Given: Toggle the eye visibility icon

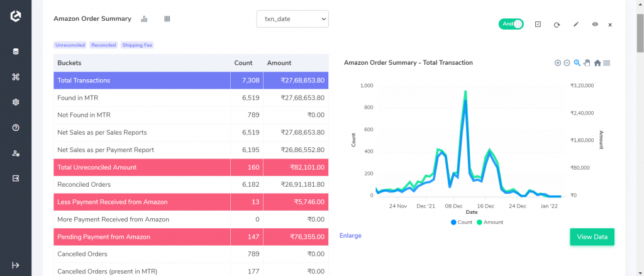Looking at the screenshot, I should point(595,25).
